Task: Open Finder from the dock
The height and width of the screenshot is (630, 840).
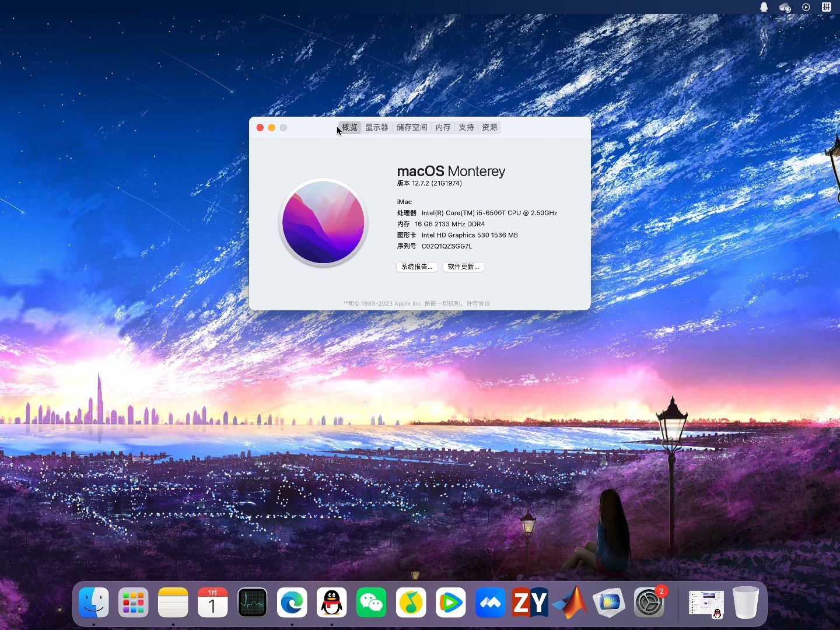Action: [x=94, y=603]
